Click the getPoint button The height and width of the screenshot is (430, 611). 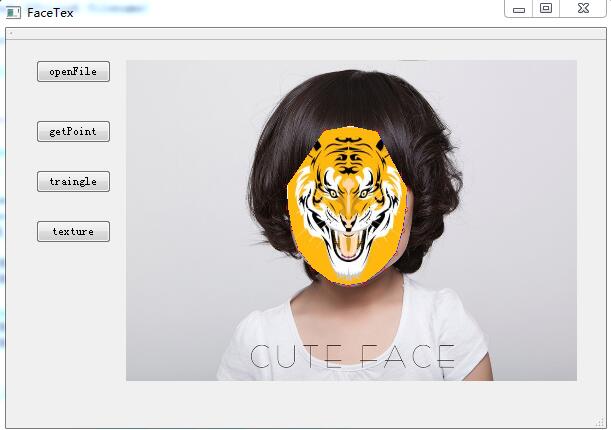(x=73, y=132)
